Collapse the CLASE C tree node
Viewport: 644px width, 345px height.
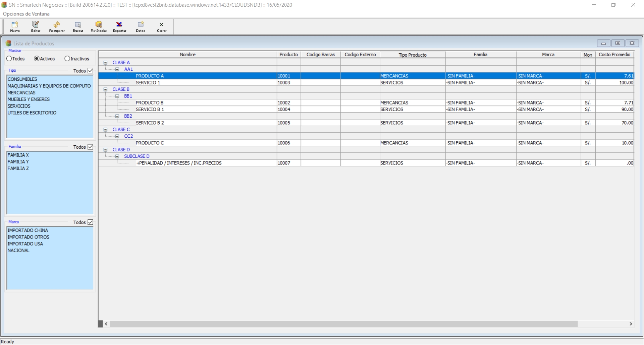(x=105, y=130)
